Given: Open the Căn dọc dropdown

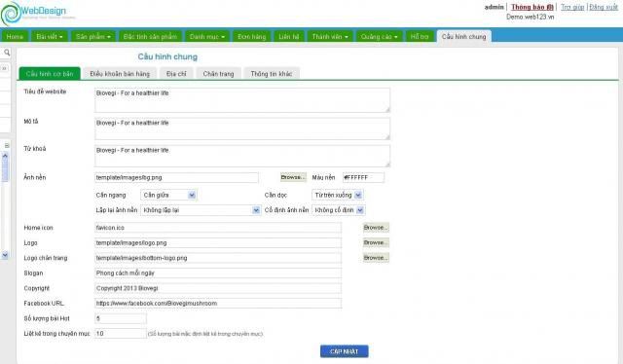Looking at the screenshot, I should click(x=338, y=195).
